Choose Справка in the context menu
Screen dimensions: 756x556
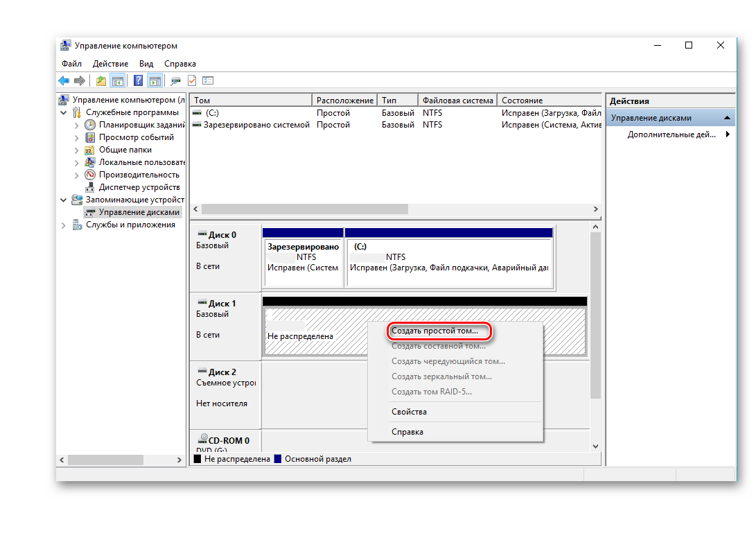point(407,432)
